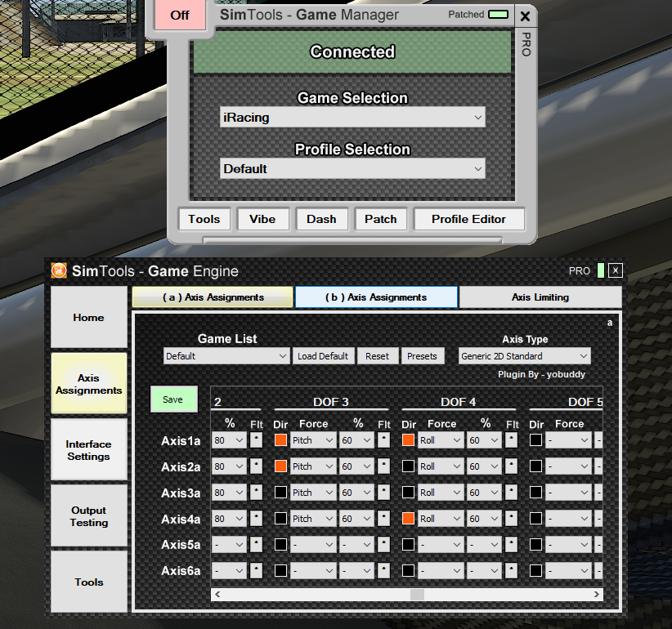672x629 pixels.
Task: Open the DOF 3 Force dropdown for Axis6a
Action: coord(312,571)
